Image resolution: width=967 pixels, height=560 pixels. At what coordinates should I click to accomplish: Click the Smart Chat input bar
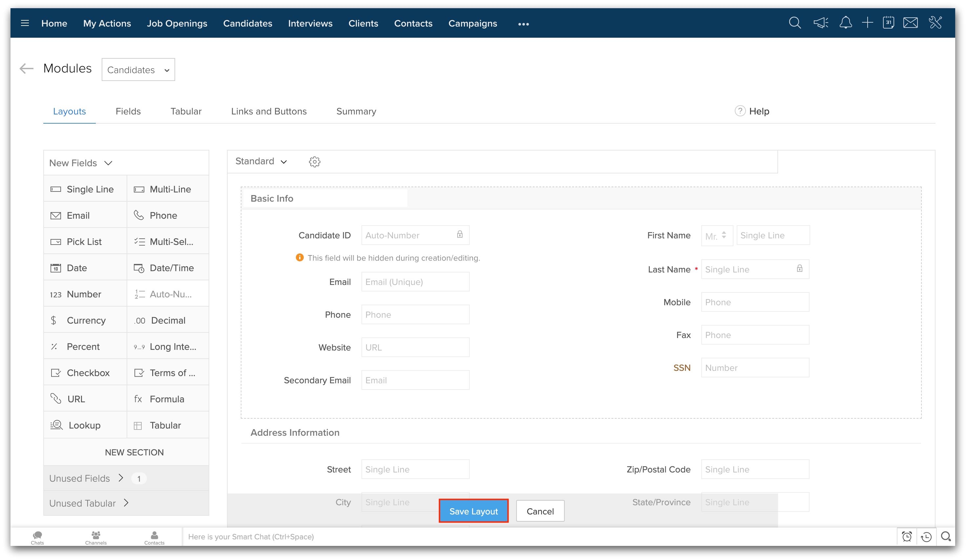coord(537,537)
